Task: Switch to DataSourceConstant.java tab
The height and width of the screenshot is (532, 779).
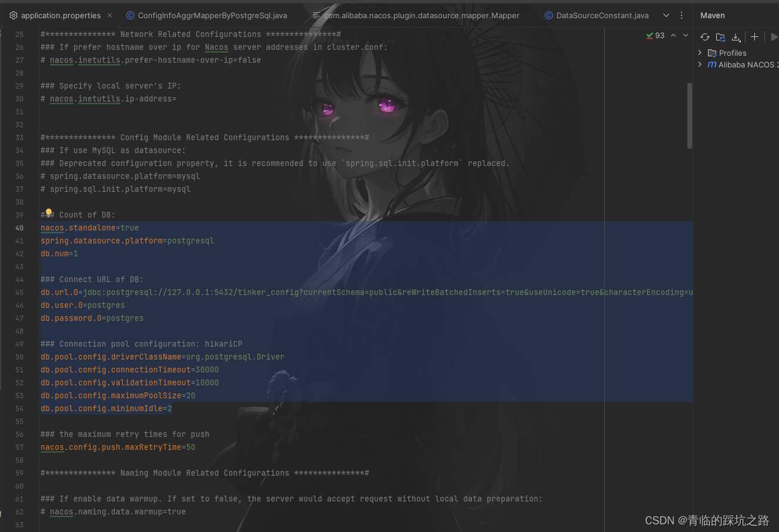Action: pyautogui.click(x=596, y=15)
